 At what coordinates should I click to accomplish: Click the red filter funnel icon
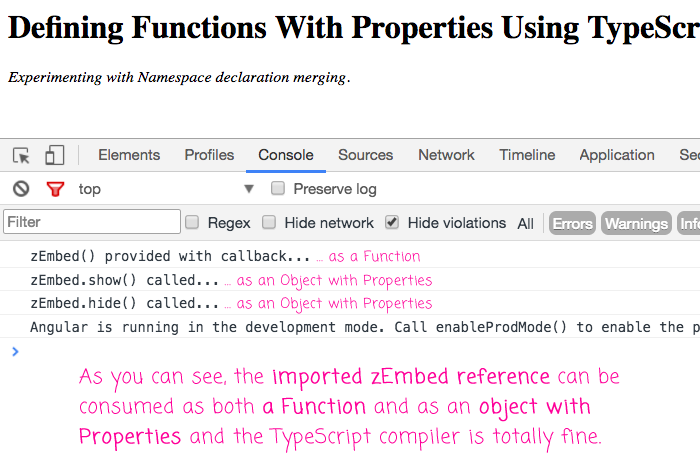coord(55,189)
